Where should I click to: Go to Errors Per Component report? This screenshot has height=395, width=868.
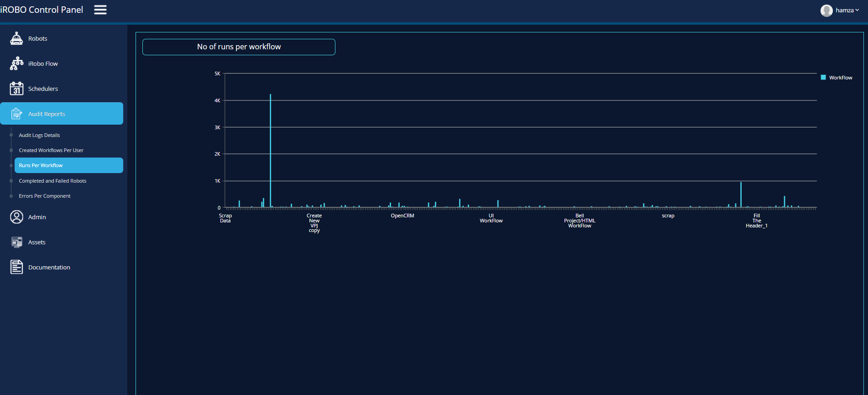click(45, 196)
